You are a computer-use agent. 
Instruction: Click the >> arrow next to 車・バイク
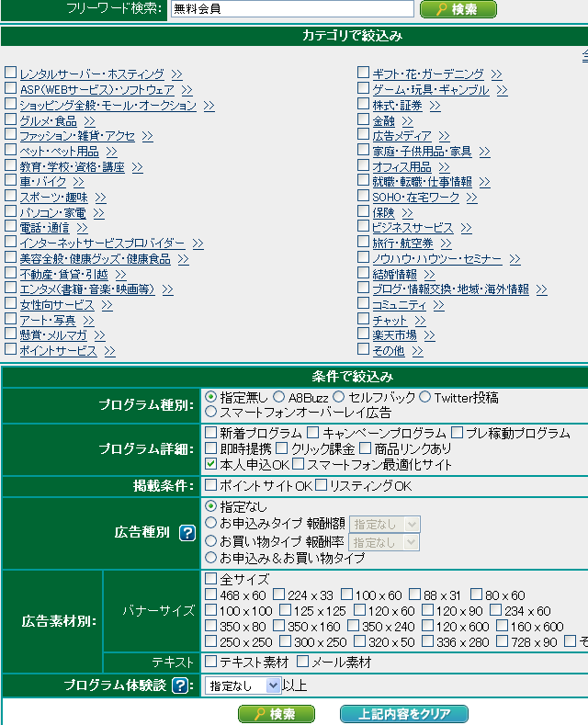(x=79, y=182)
